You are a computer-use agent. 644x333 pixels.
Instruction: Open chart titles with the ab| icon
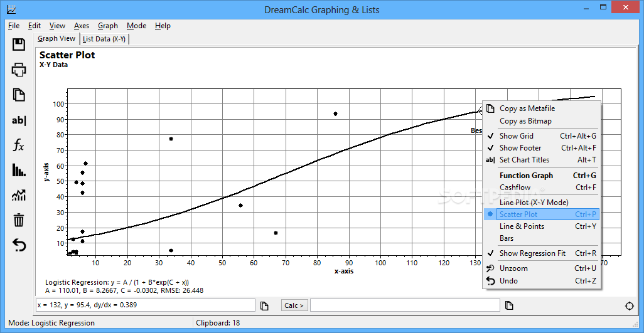(x=19, y=120)
